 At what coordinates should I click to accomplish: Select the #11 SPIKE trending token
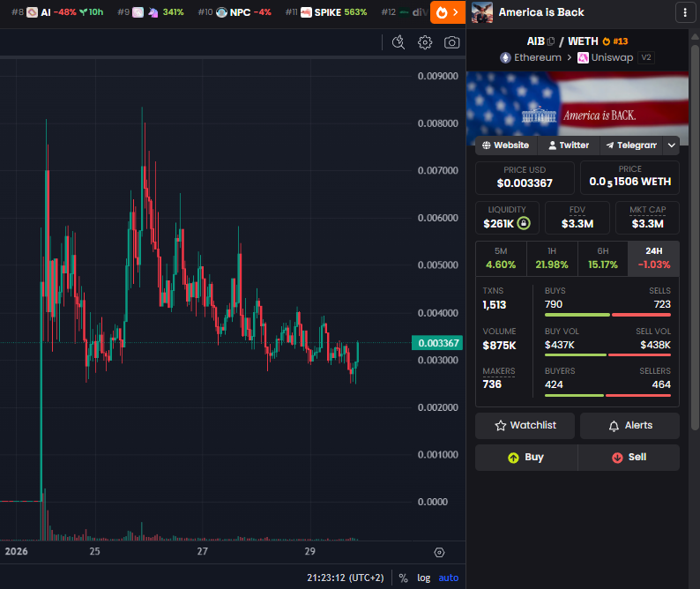[326, 12]
